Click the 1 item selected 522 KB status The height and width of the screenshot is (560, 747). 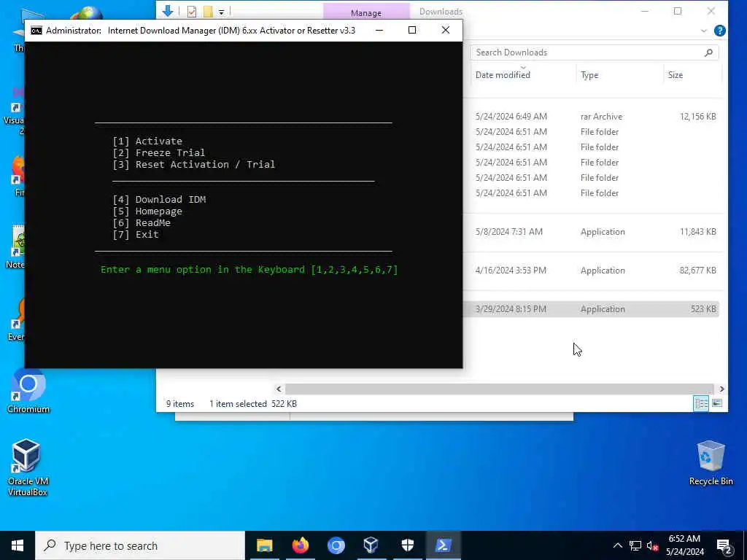pos(253,404)
